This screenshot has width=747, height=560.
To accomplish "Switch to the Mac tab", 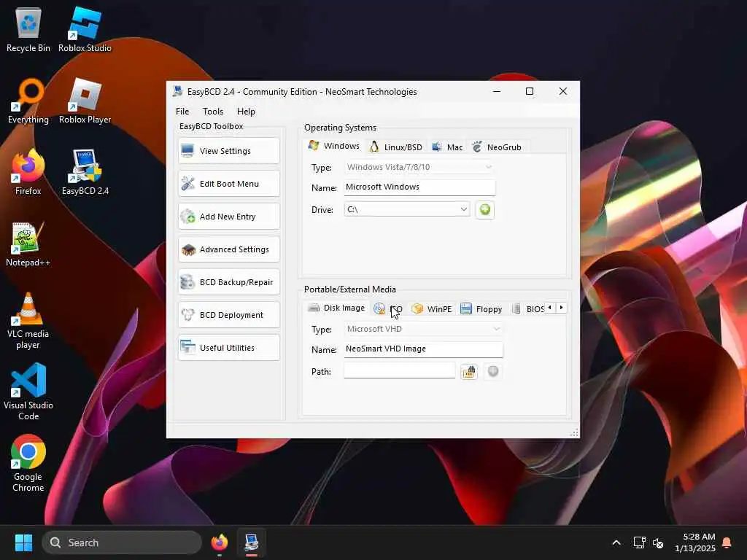I will (447, 147).
